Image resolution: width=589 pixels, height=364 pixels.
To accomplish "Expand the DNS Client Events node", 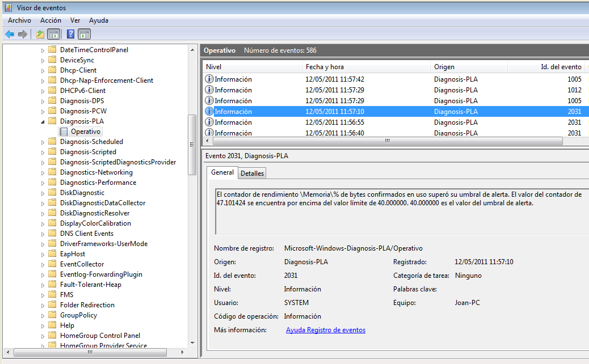I will click(43, 234).
